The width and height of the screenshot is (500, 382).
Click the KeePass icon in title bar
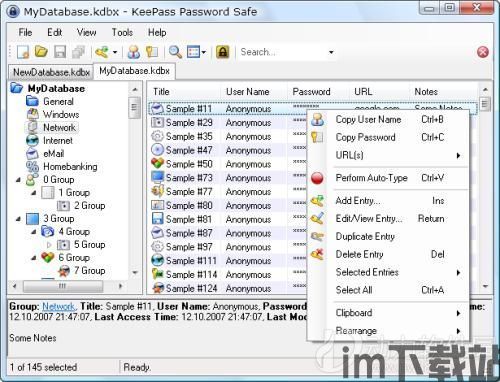[x=13, y=12]
